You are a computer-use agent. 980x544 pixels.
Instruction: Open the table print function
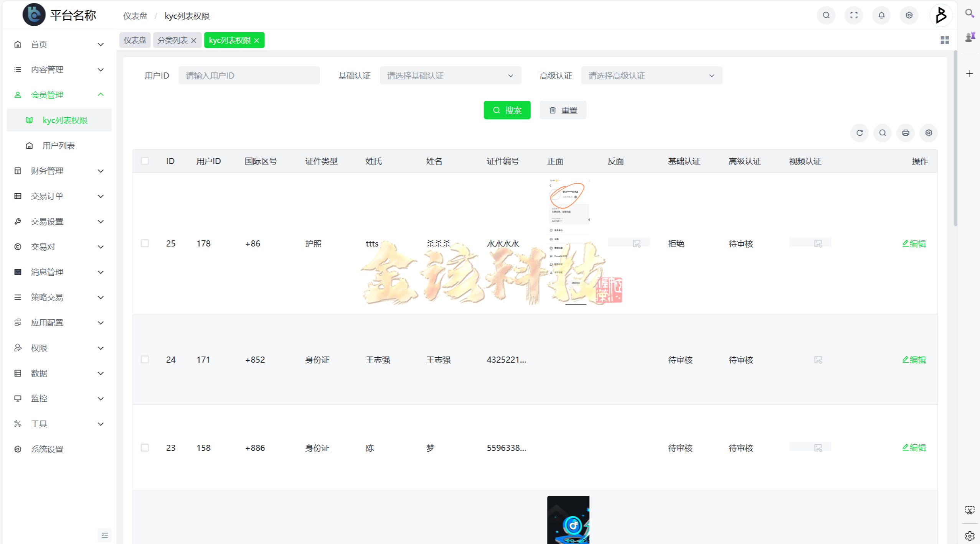point(906,133)
